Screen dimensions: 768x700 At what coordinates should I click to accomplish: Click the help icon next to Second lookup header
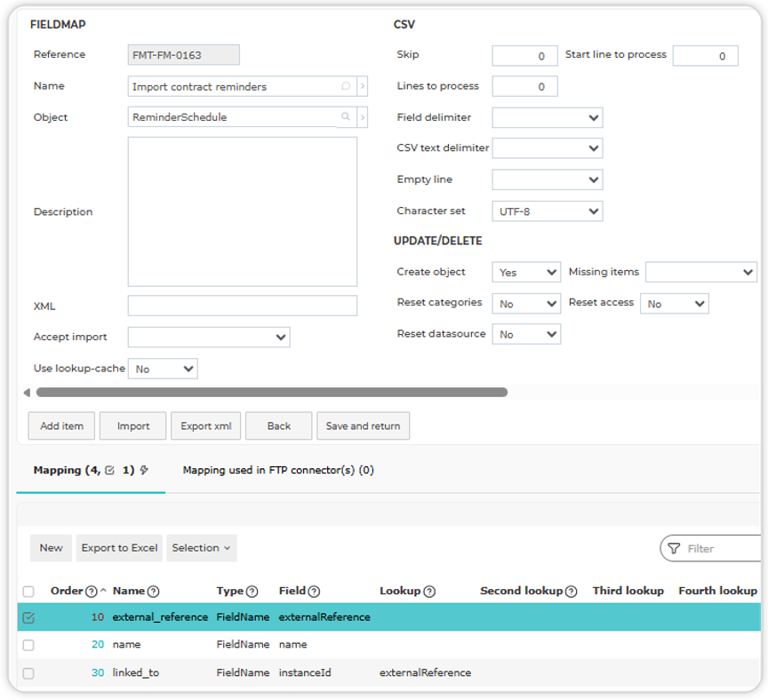(x=571, y=592)
